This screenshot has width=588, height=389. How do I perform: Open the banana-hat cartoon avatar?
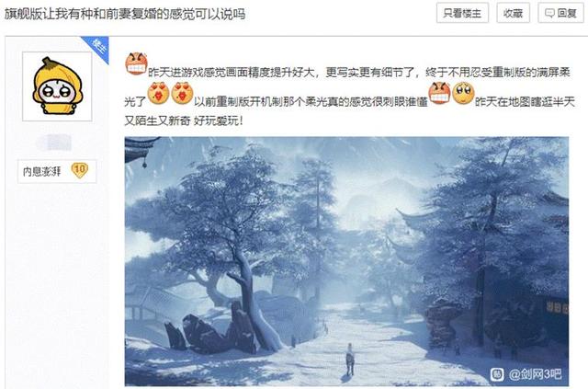tap(57, 86)
